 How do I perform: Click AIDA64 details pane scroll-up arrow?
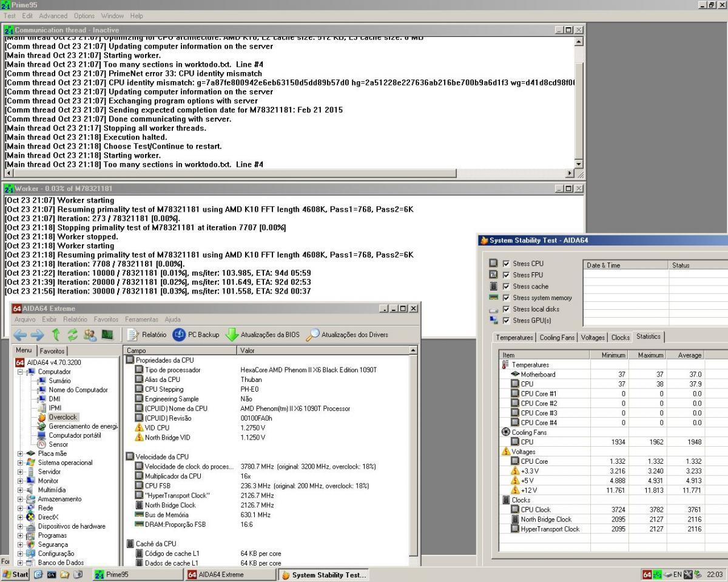[x=414, y=350]
